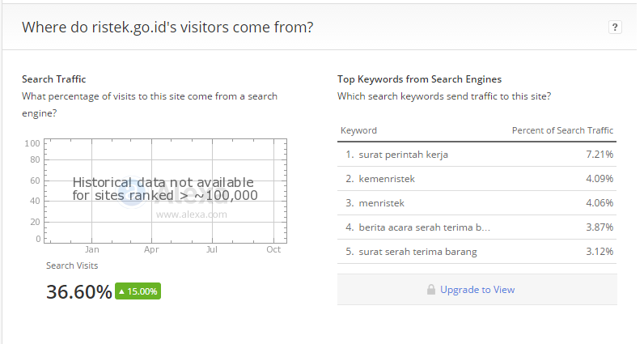Click the 7.21% value in the first row

pos(600,155)
